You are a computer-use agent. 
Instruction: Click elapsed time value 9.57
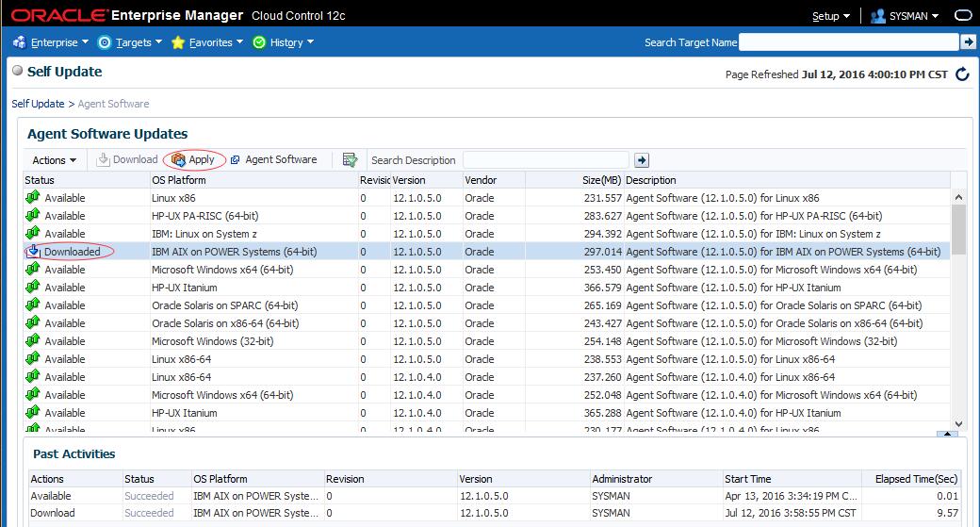[x=948, y=513]
